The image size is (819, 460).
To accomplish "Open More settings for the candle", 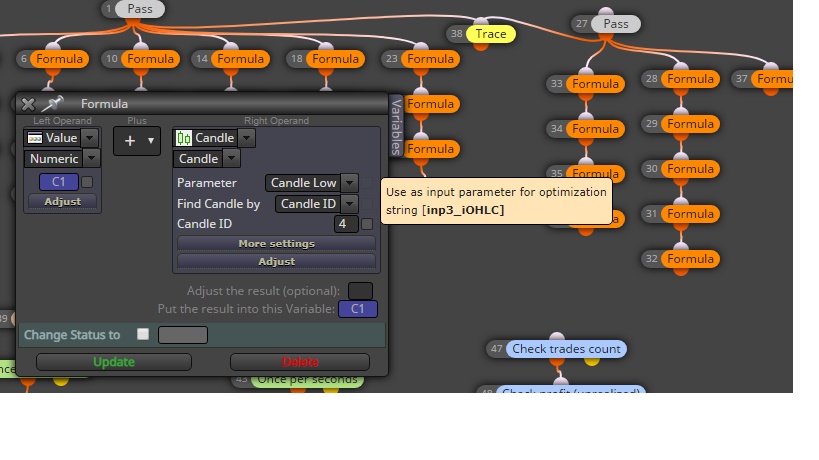I will 276,243.
